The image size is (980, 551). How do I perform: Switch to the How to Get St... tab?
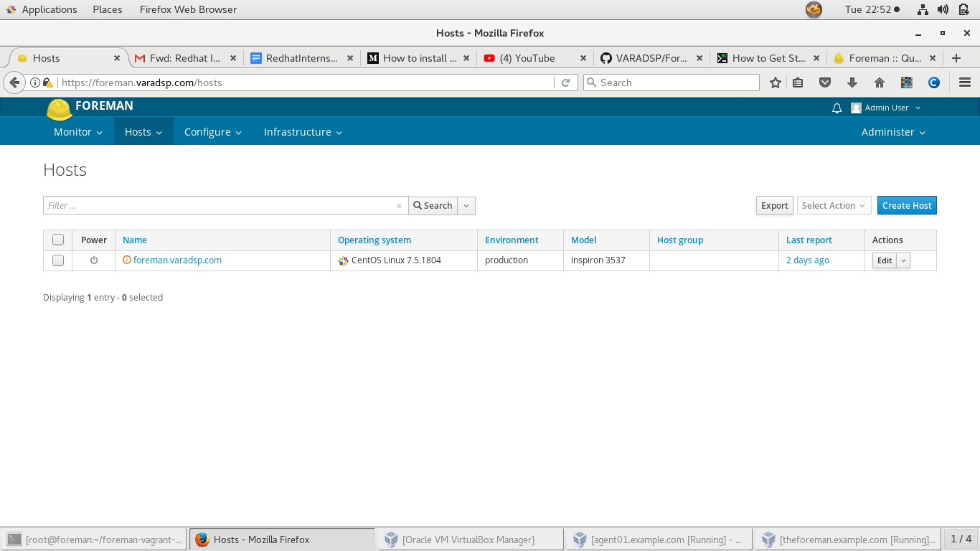[768, 58]
